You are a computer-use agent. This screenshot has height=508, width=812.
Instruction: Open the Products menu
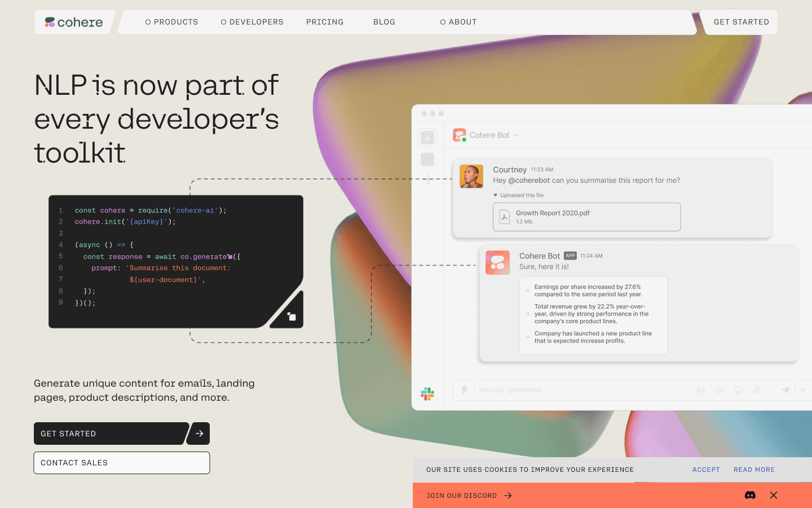point(172,22)
